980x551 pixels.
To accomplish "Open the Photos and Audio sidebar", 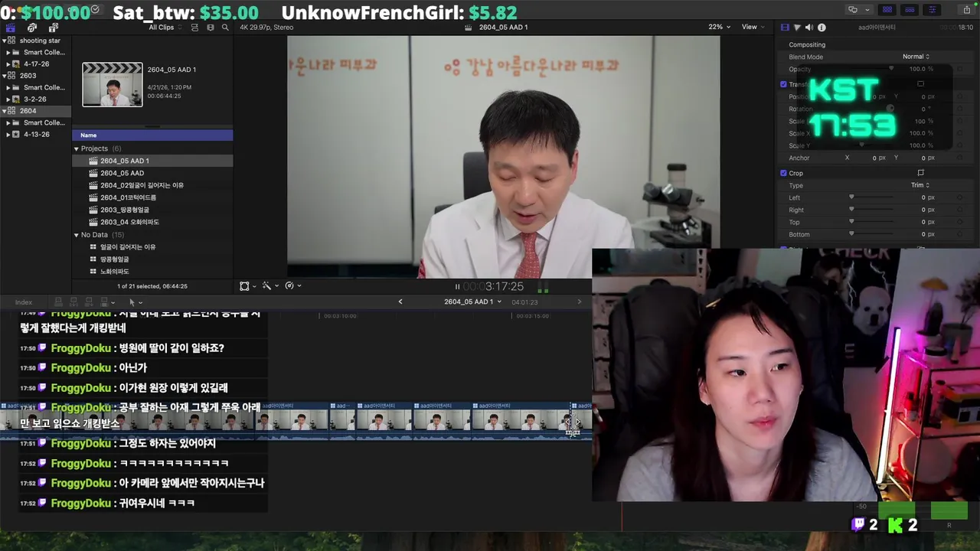I will 32,28.
